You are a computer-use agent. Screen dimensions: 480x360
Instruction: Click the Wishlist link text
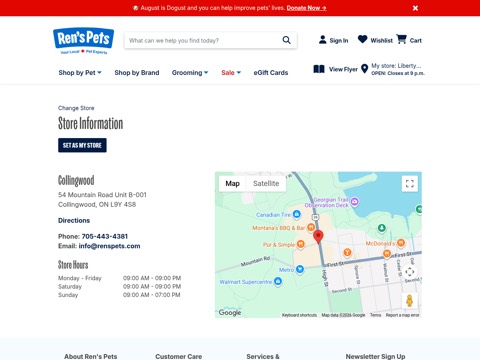(382, 40)
